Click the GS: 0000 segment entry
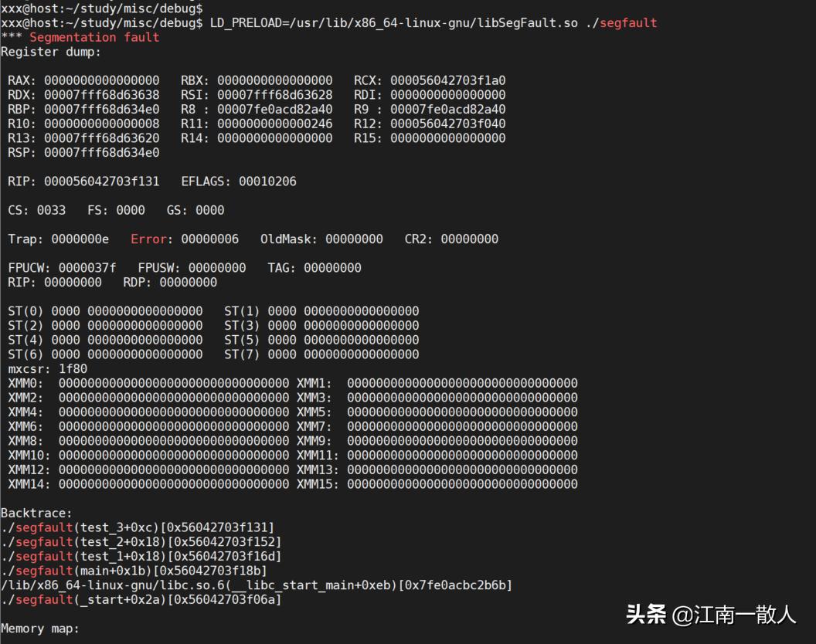Screen dimensions: 816x644 coord(195,211)
